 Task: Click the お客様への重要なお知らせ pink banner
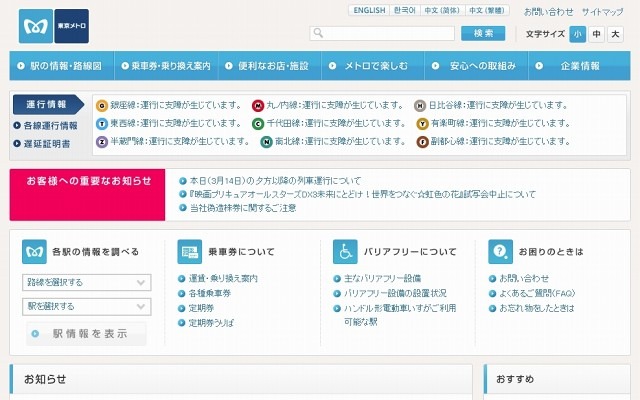point(87,195)
